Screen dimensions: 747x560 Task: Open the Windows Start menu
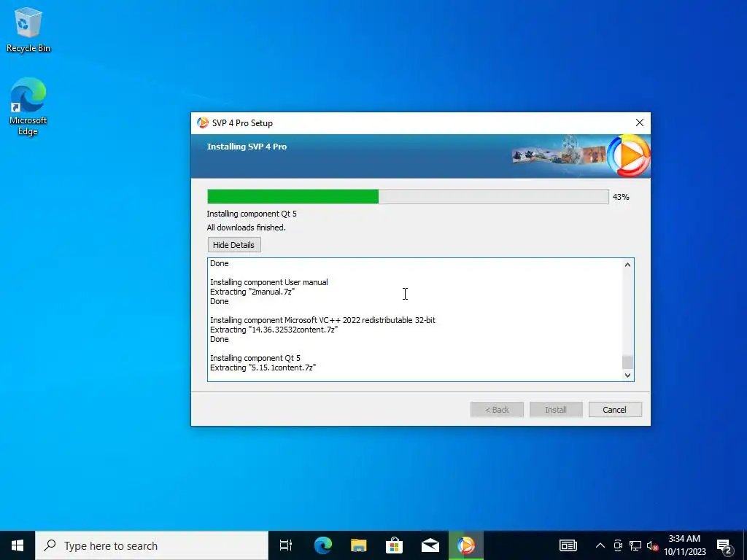click(x=18, y=545)
